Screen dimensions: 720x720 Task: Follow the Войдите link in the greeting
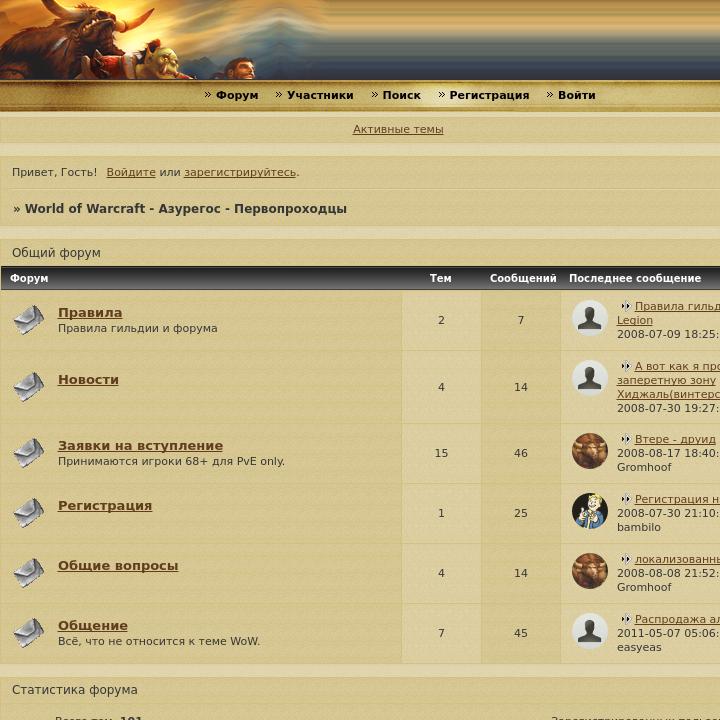pos(131,172)
